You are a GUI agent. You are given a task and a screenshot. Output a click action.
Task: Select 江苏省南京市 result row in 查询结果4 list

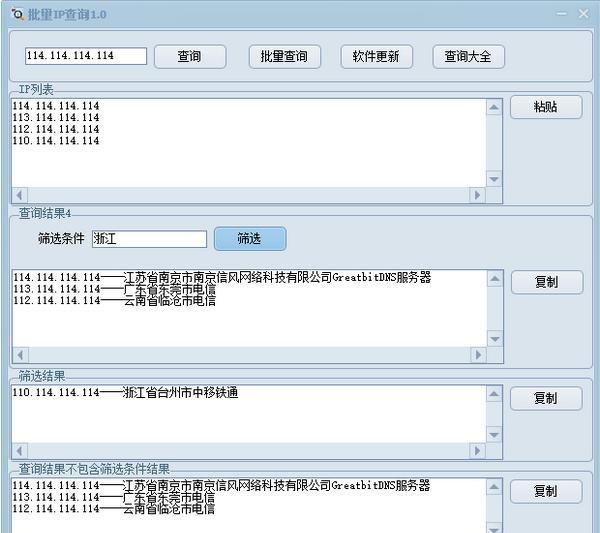(222, 277)
